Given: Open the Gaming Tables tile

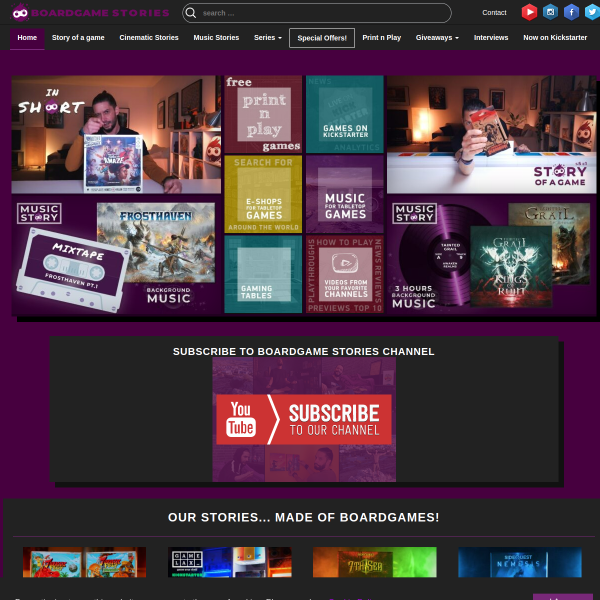Looking at the screenshot, I should pos(263,274).
